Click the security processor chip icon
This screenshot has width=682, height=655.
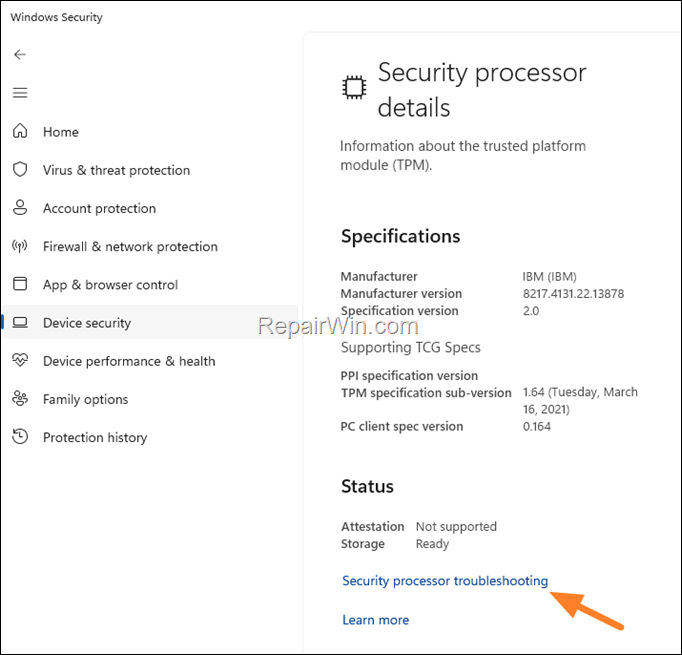[354, 87]
